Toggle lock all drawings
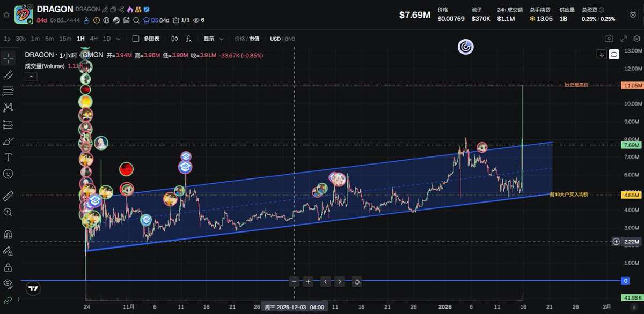The width and height of the screenshot is (644, 314). point(8,267)
